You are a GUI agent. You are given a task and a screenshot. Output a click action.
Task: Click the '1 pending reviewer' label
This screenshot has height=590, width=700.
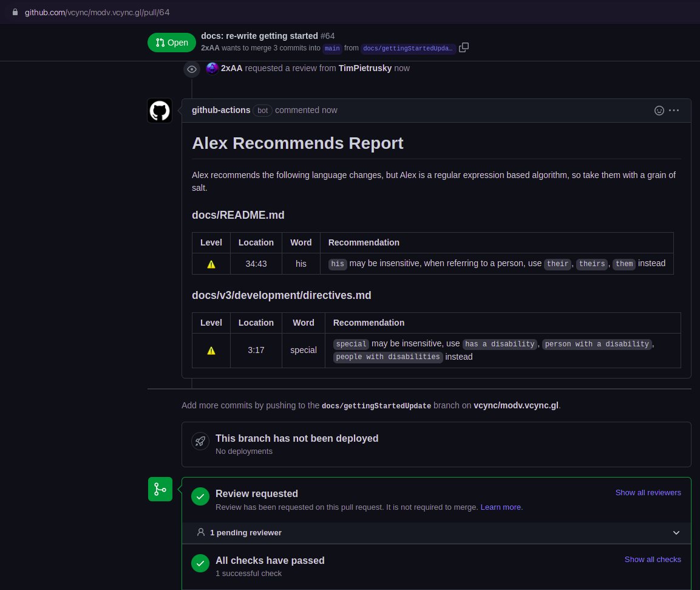(245, 533)
